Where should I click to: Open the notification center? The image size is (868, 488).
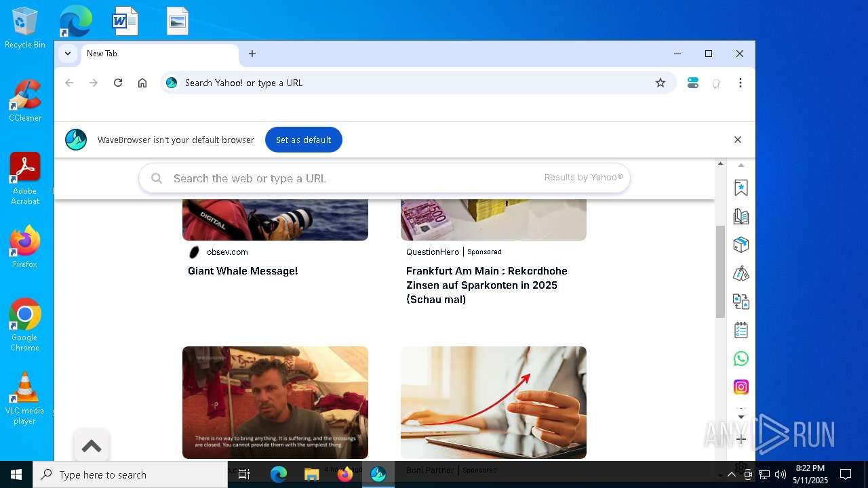[x=846, y=474]
